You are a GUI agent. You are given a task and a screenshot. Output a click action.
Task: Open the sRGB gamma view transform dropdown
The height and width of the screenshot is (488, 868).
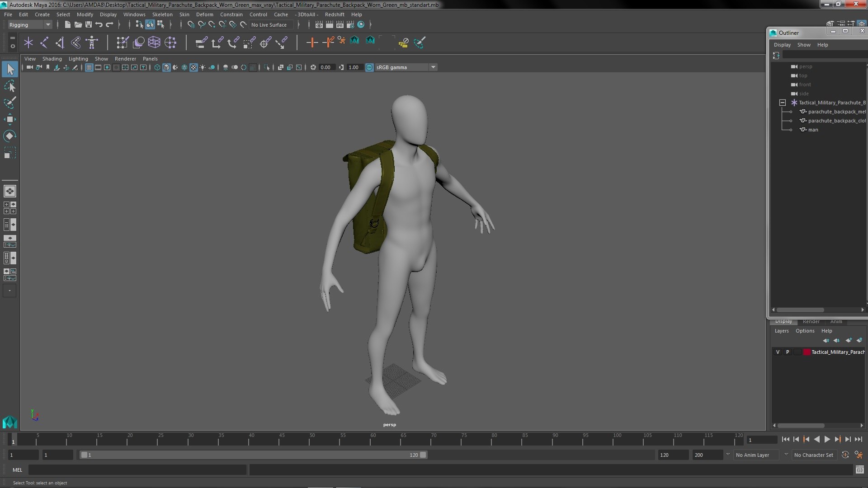pos(406,67)
